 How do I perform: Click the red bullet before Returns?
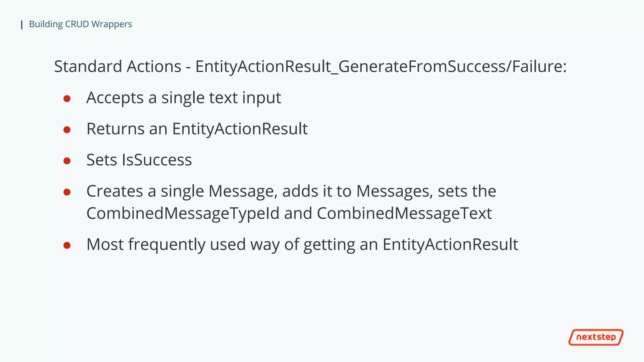(67, 130)
